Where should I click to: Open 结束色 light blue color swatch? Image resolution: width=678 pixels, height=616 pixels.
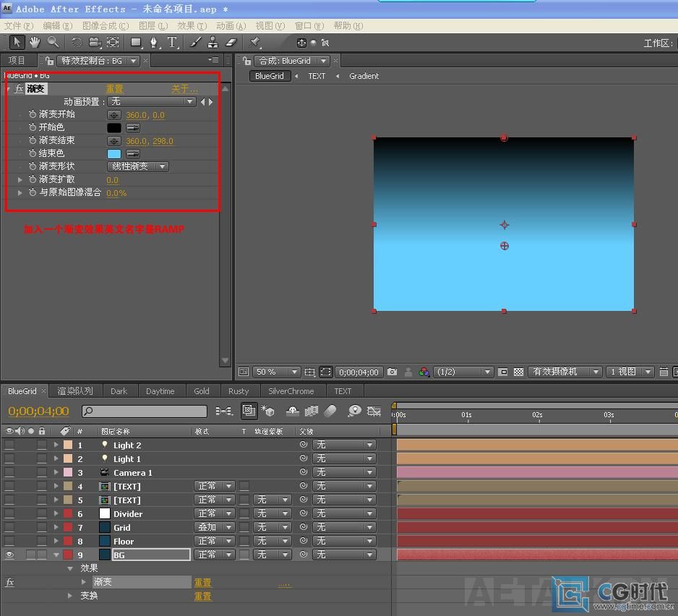coord(114,154)
